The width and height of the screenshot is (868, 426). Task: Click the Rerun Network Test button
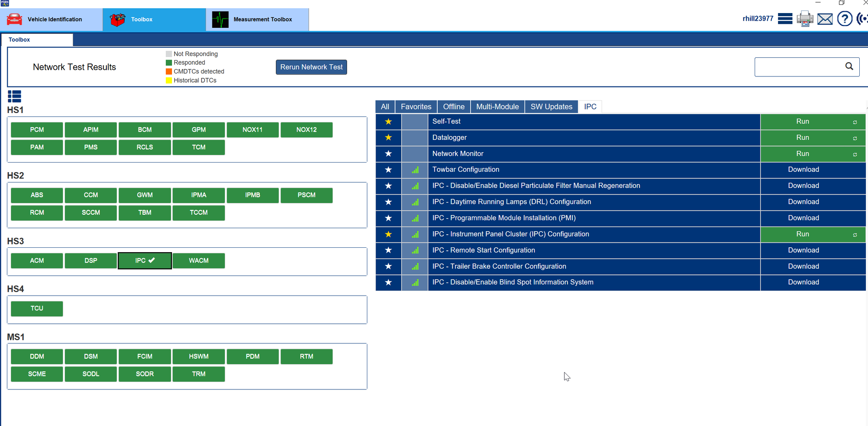311,67
